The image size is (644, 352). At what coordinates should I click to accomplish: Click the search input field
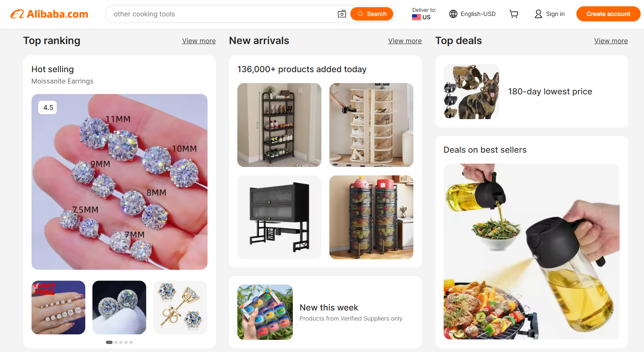point(223,14)
